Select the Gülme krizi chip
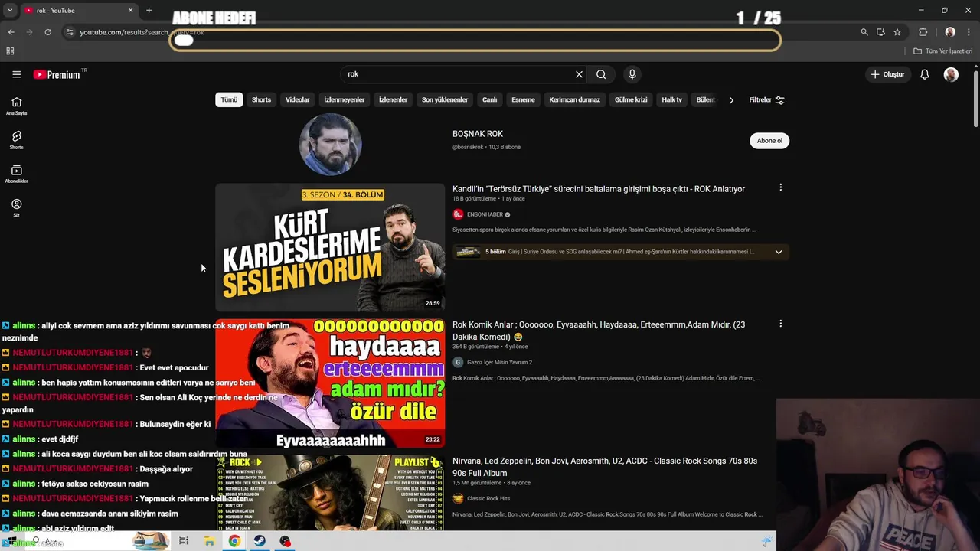 tap(631, 99)
